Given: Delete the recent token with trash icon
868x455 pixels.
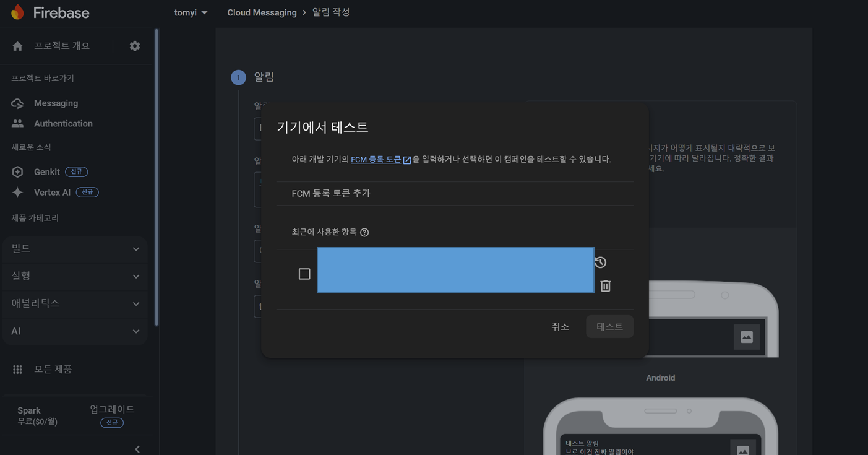Looking at the screenshot, I should [x=606, y=285].
